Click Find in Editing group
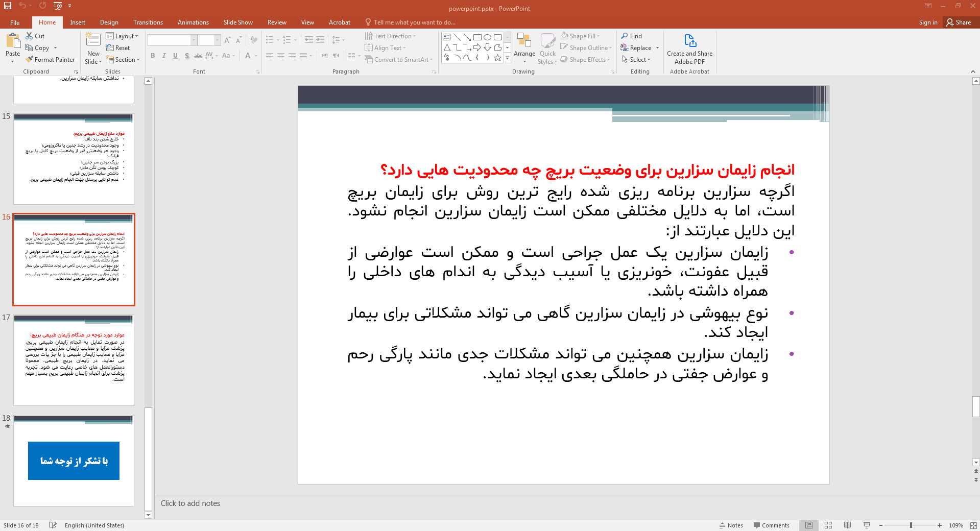 632,36
